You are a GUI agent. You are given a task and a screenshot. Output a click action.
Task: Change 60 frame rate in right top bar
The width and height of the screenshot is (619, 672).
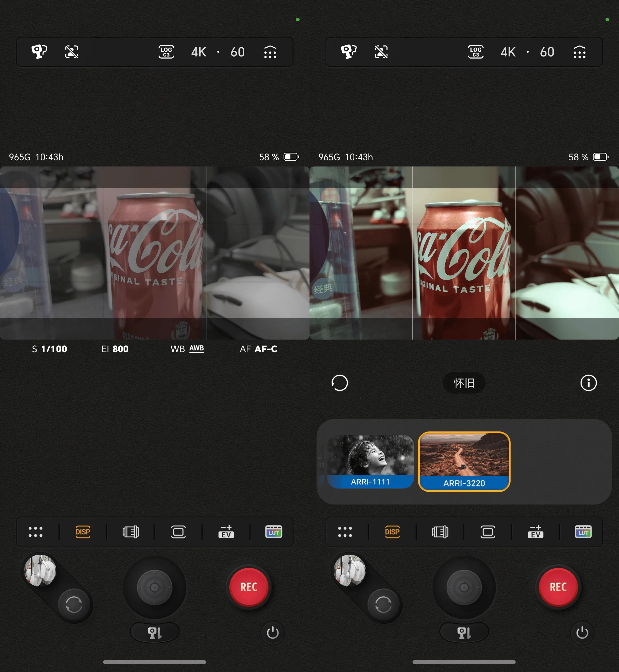click(x=547, y=52)
